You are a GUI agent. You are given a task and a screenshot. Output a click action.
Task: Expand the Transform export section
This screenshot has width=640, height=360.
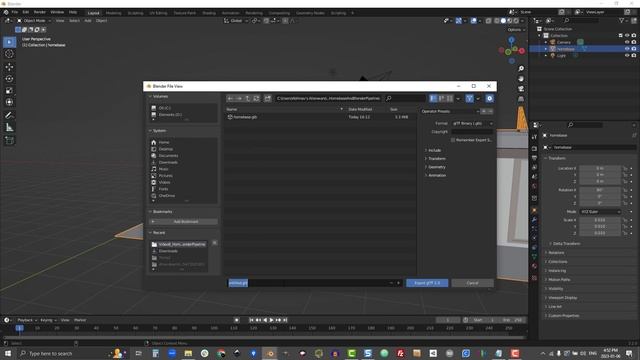(x=436, y=158)
